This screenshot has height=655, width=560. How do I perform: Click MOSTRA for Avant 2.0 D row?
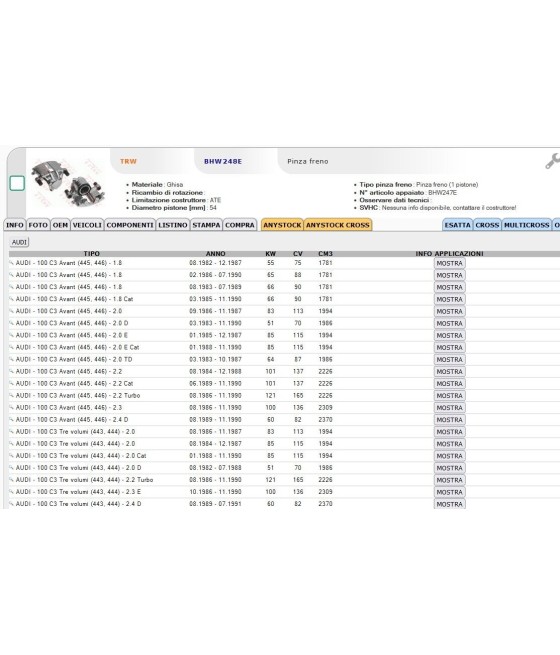click(449, 323)
